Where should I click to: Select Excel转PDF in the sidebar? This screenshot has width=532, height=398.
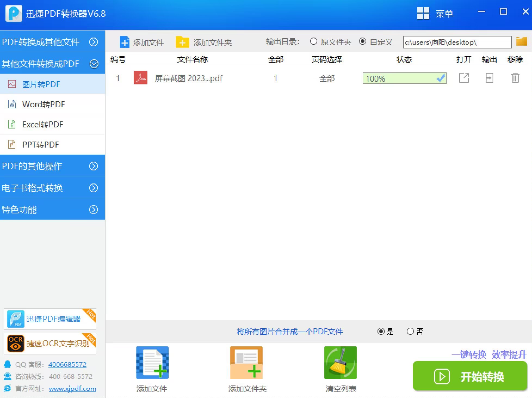pyautogui.click(x=43, y=124)
